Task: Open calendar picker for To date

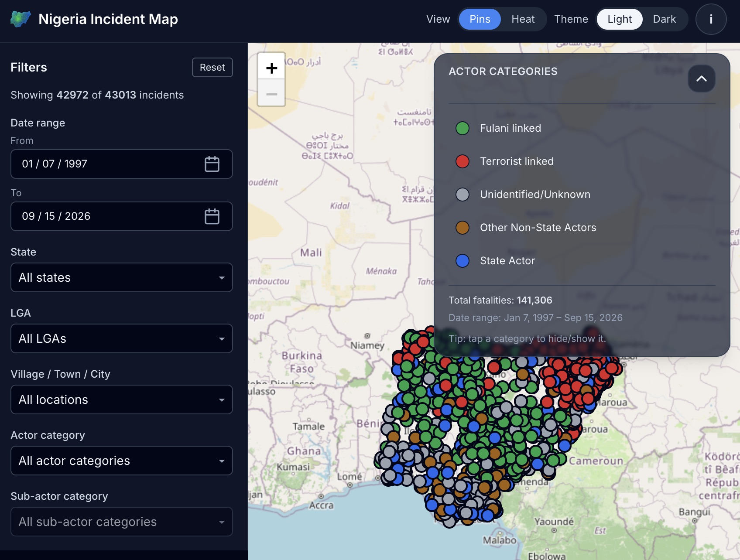Action: (x=212, y=216)
